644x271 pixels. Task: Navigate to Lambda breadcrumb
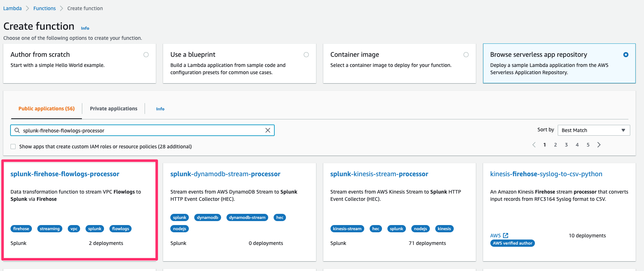point(12,8)
